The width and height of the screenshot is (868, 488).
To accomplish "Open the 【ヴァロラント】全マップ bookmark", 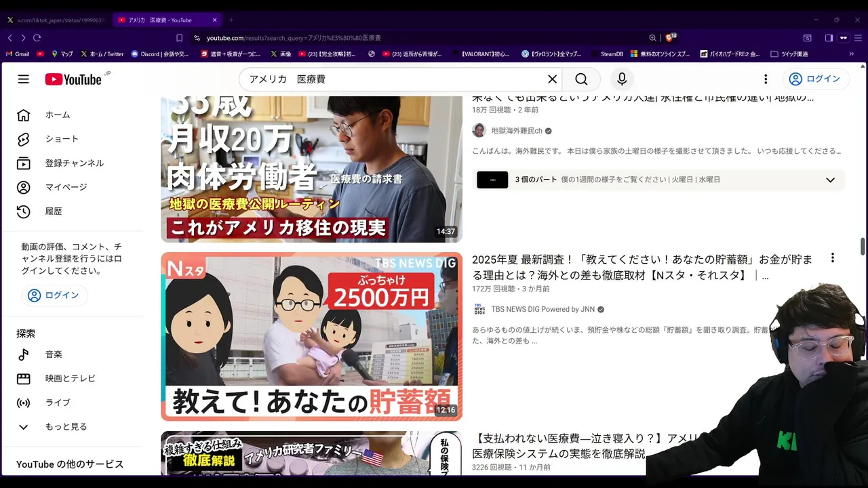I will pyautogui.click(x=551, y=54).
